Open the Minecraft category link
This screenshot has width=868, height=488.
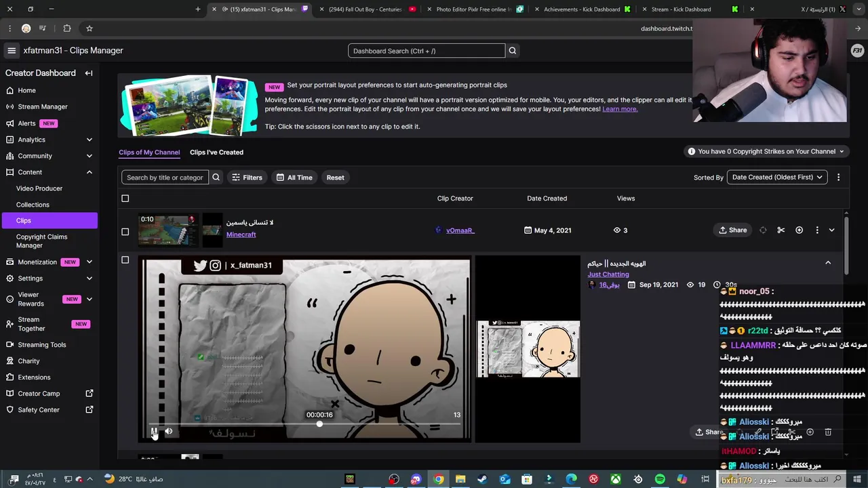pyautogui.click(x=241, y=235)
